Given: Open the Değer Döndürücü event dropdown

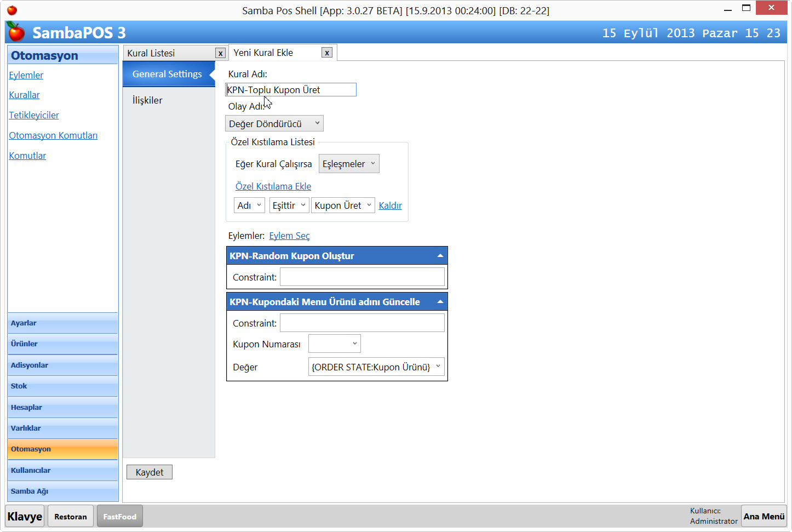Looking at the screenshot, I should tap(274, 124).
